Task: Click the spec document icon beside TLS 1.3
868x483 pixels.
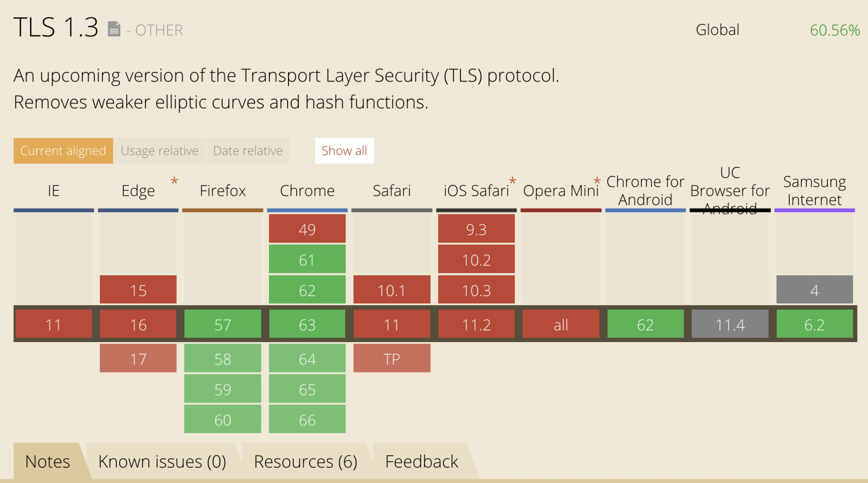Action: 114,29
